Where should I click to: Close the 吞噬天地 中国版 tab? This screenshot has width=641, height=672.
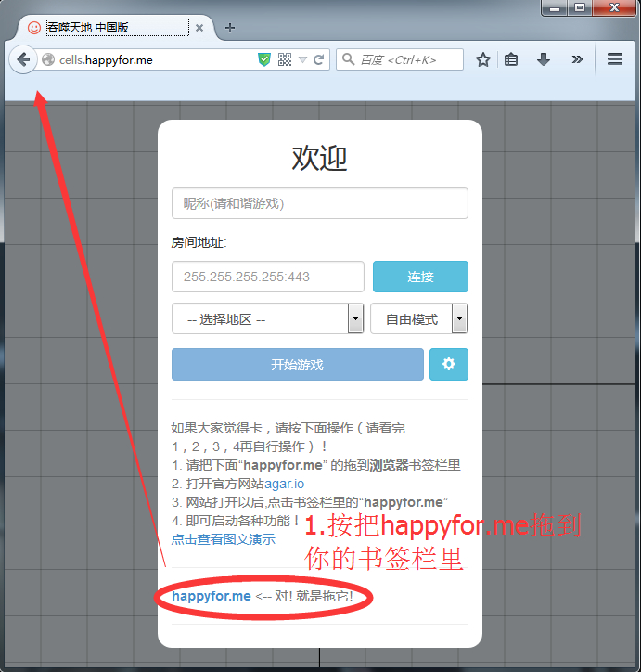coord(199,28)
